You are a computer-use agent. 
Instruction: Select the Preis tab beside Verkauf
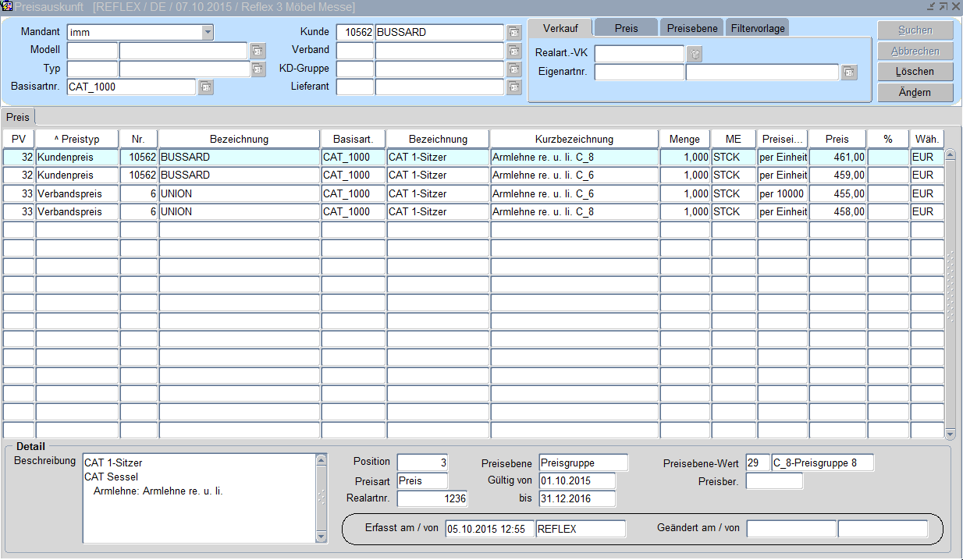coord(626,28)
